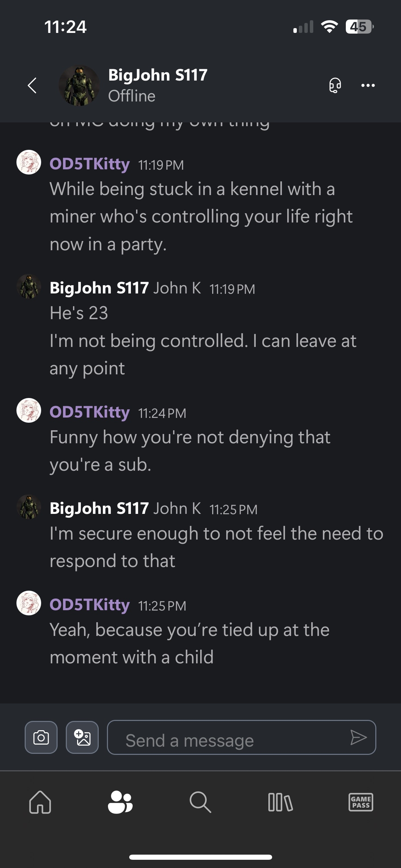Tap OD5TKitty username on 11:24 PM message
This screenshot has width=401, height=868.
coord(90,412)
